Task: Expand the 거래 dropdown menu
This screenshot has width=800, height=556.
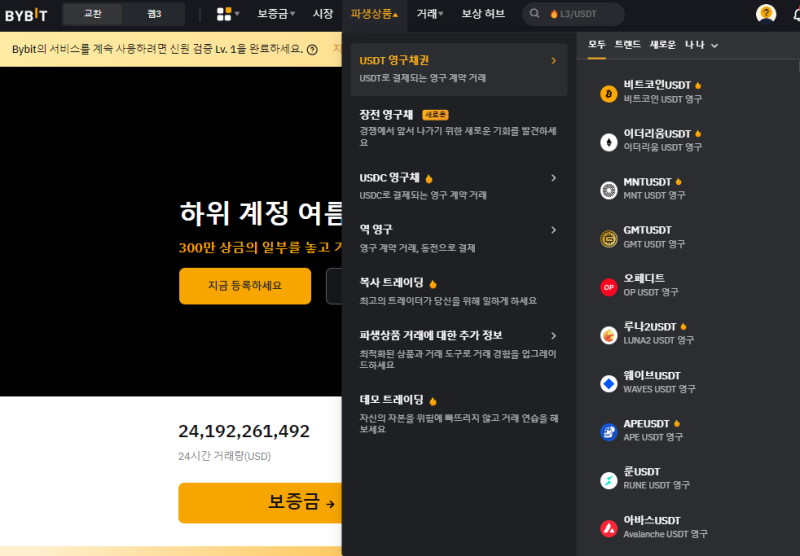Action: click(430, 14)
